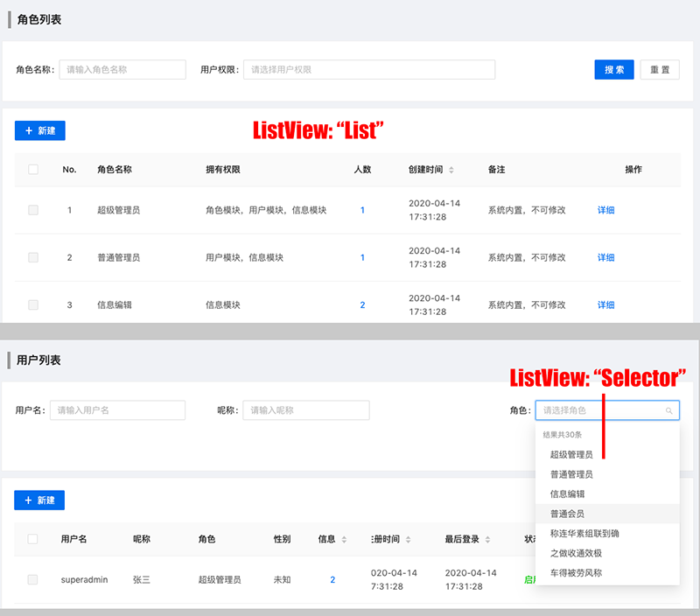Click the blue 搜索 button
The height and width of the screenshot is (616, 700).
pos(614,70)
